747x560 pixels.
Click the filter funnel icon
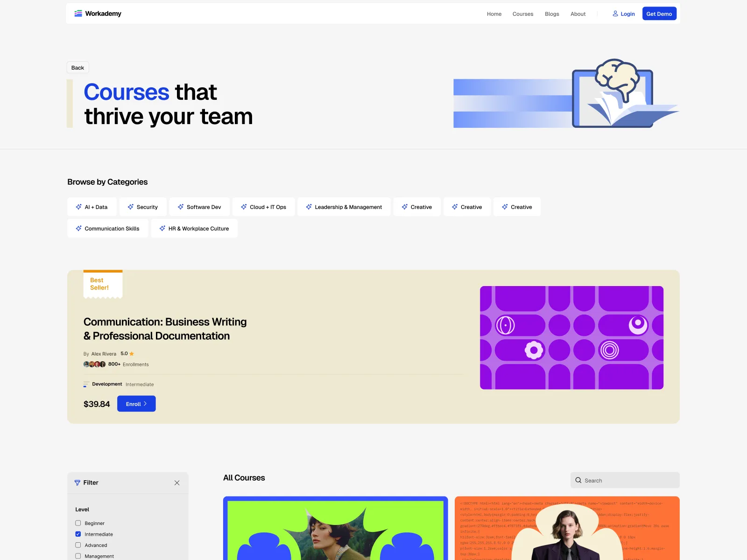point(78,483)
